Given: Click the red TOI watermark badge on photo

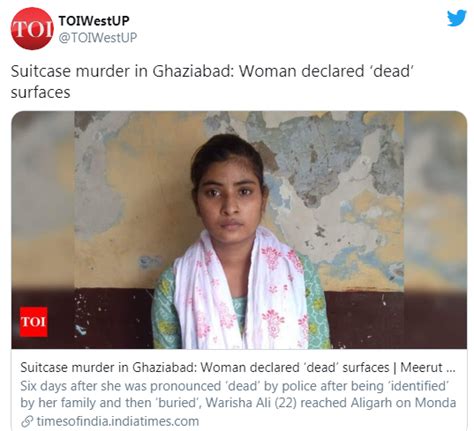Looking at the screenshot, I should pyautogui.click(x=34, y=322).
